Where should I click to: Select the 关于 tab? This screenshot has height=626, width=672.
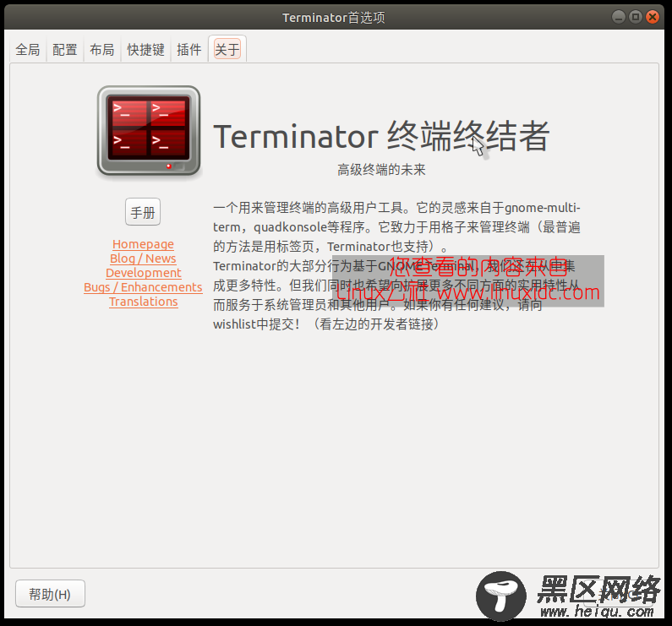[227, 50]
